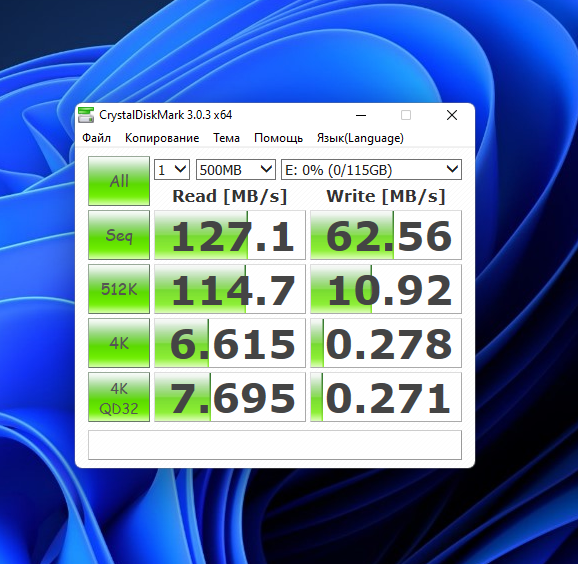Start the 512K random test
Viewport: 578px width, 564px height.
point(119,289)
